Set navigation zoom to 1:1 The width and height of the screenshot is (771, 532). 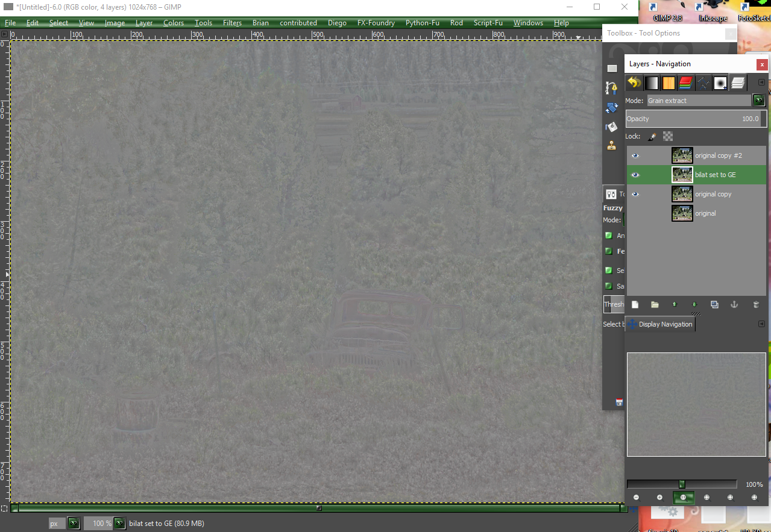(x=684, y=498)
